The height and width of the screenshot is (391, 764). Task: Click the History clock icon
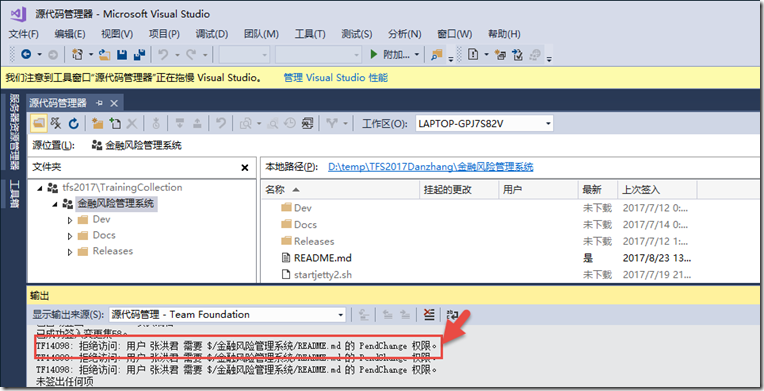click(x=290, y=124)
